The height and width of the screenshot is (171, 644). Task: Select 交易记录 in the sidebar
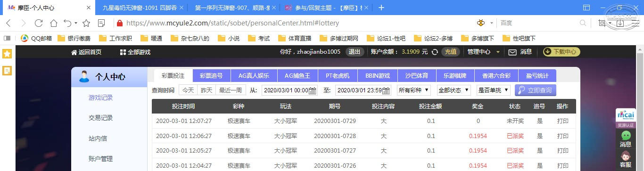tap(101, 118)
